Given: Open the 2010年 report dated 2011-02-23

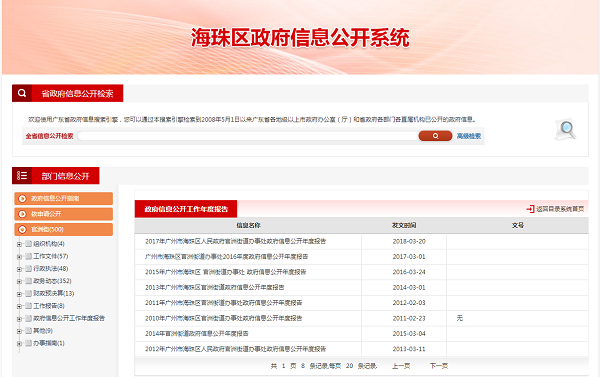Looking at the screenshot, I should (223, 318).
